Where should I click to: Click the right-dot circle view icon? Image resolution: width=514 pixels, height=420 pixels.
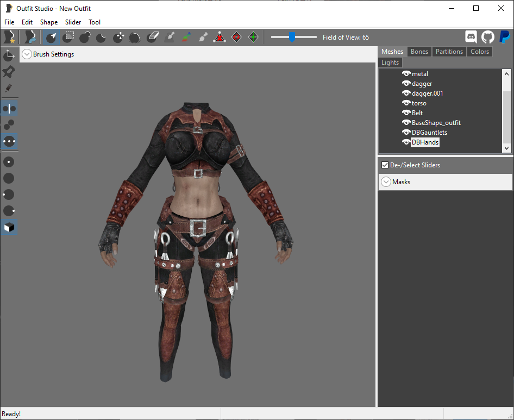point(9,210)
